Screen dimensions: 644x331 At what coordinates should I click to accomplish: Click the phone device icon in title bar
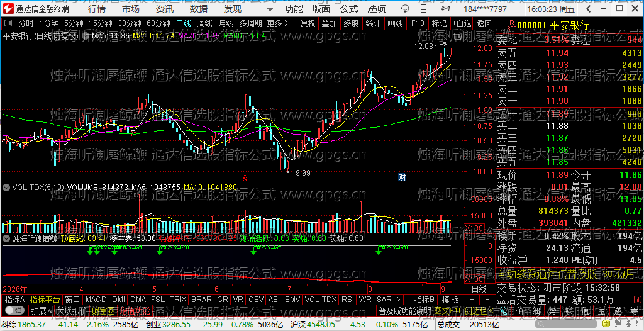(425, 9)
